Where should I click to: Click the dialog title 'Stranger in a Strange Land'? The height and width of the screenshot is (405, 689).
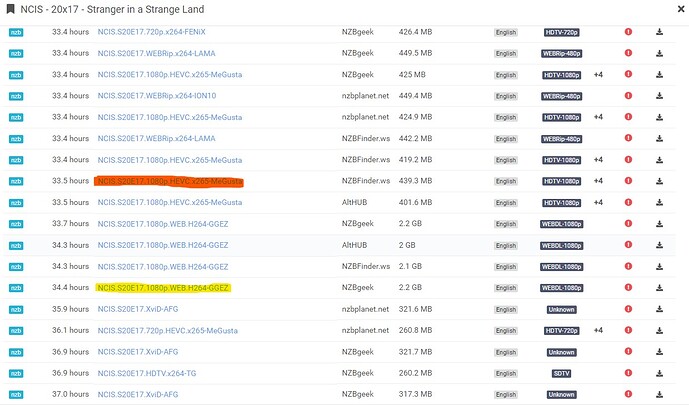pyautogui.click(x=145, y=9)
